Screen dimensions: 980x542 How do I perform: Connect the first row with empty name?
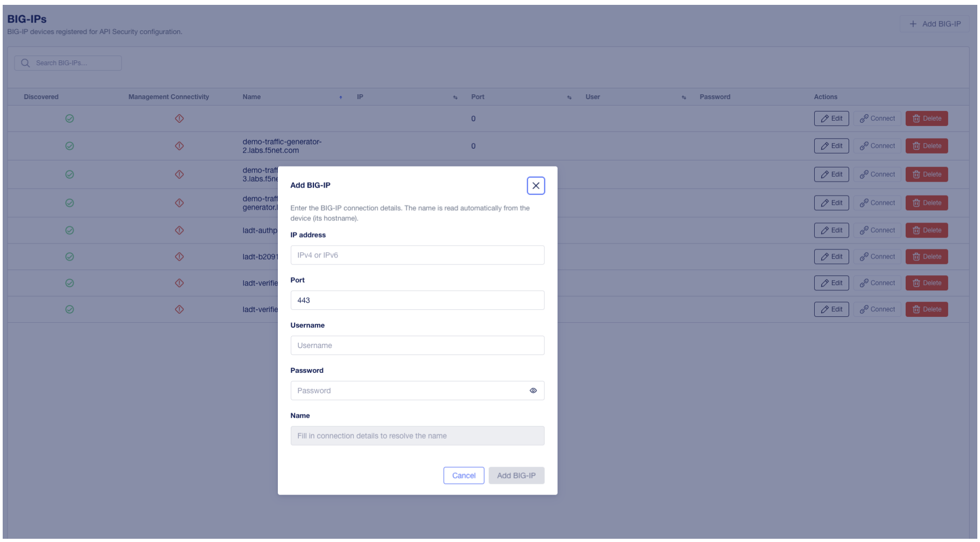point(877,119)
